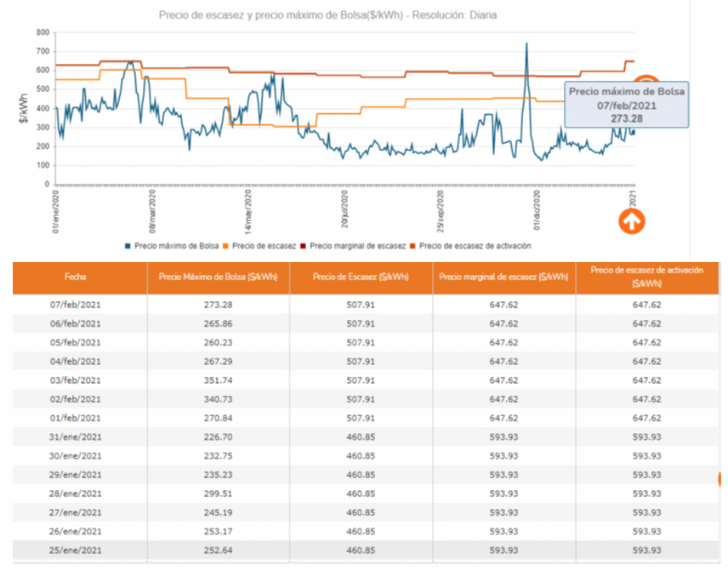Select the 07/feb/2021 table row date
728x571 pixels.
point(80,305)
